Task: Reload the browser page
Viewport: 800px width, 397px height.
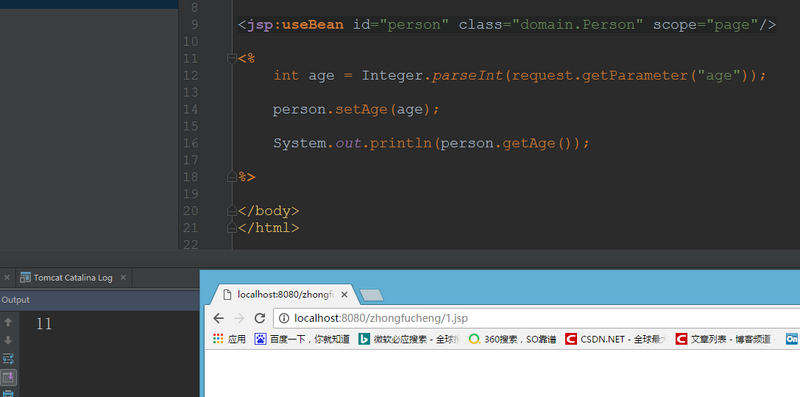Action: pos(260,318)
